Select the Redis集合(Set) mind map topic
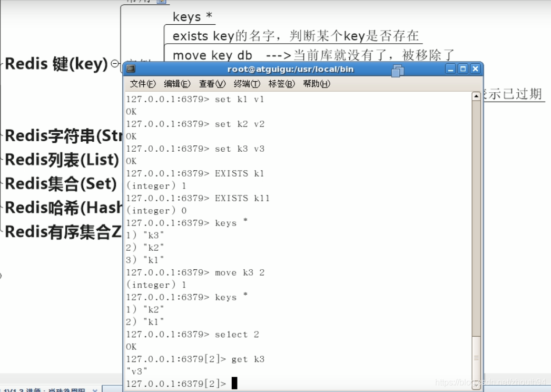Viewport: 551px width, 392px height. 61,183
